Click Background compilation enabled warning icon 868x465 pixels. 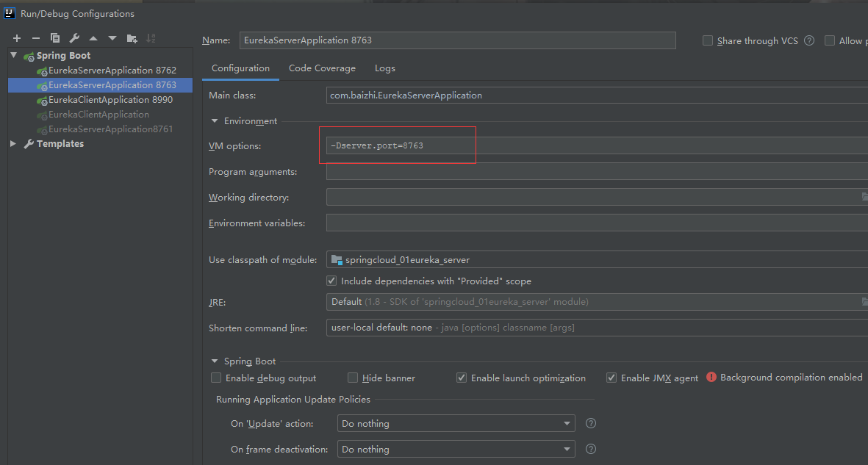[x=711, y=378]
